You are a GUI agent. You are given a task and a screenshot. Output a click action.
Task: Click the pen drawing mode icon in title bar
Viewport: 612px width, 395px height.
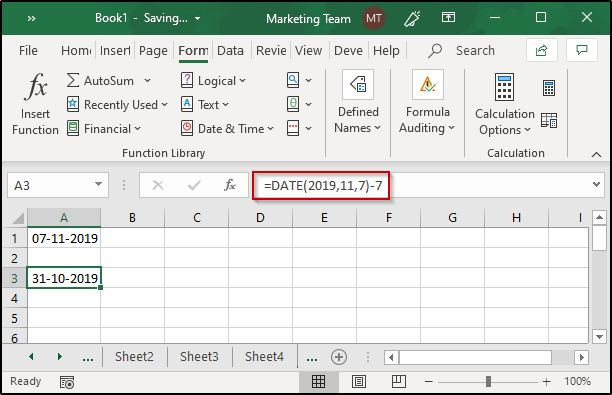coord(412,18)
